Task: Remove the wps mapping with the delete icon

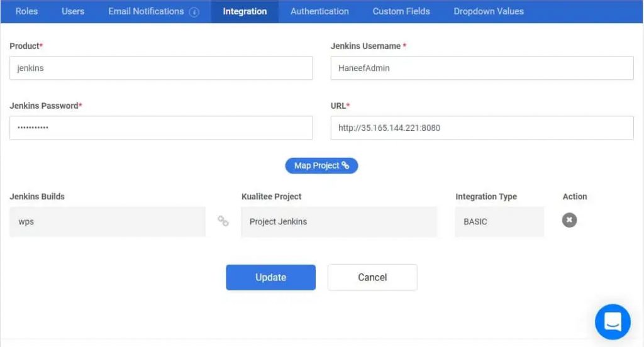Action: (569, 220)
